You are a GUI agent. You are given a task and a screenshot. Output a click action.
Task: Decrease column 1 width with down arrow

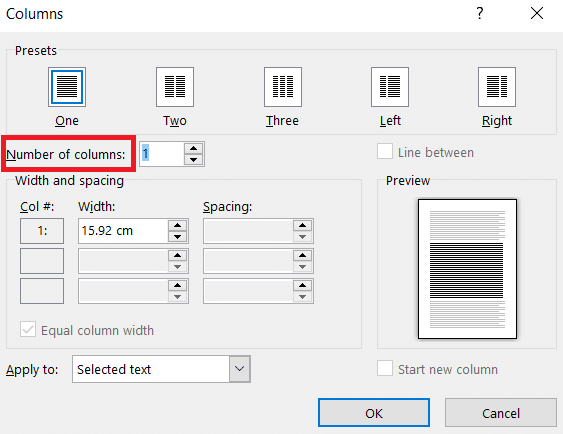click(x=177, y=237)
